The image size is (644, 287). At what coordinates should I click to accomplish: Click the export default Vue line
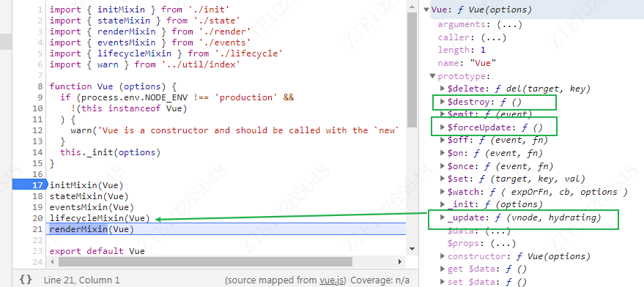(x=97, y=251)
